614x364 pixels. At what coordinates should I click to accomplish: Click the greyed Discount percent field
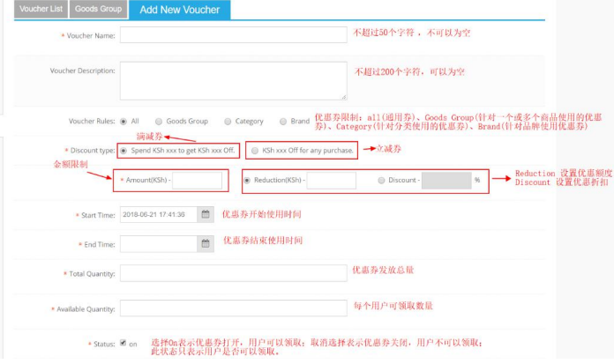pyautogui.click(x=446, y=181)
